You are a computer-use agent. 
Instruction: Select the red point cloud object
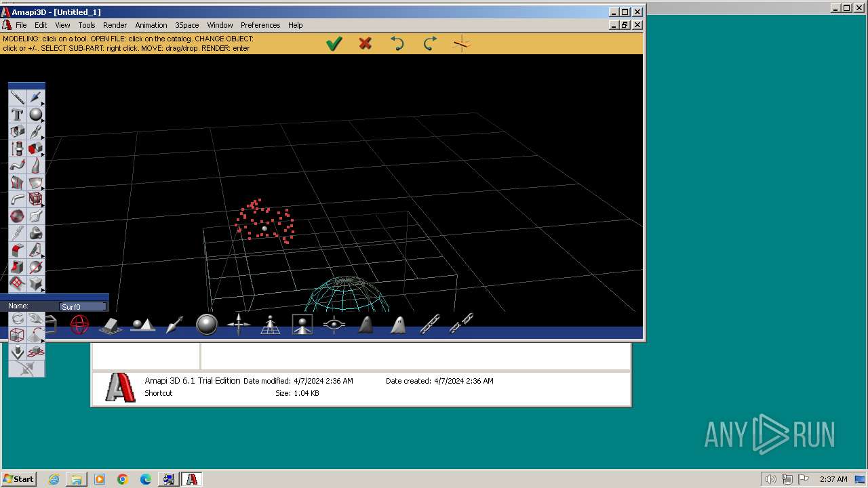pyautogui.click(x=264, y=221)
